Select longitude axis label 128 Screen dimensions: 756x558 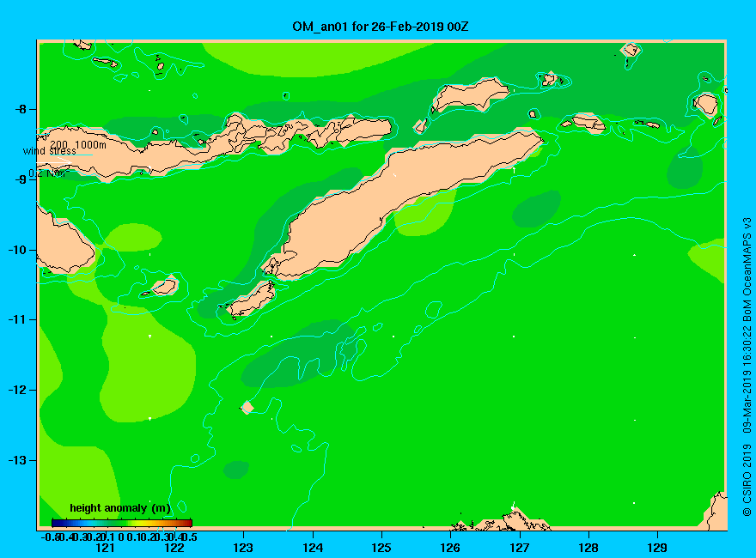[588, 548]
